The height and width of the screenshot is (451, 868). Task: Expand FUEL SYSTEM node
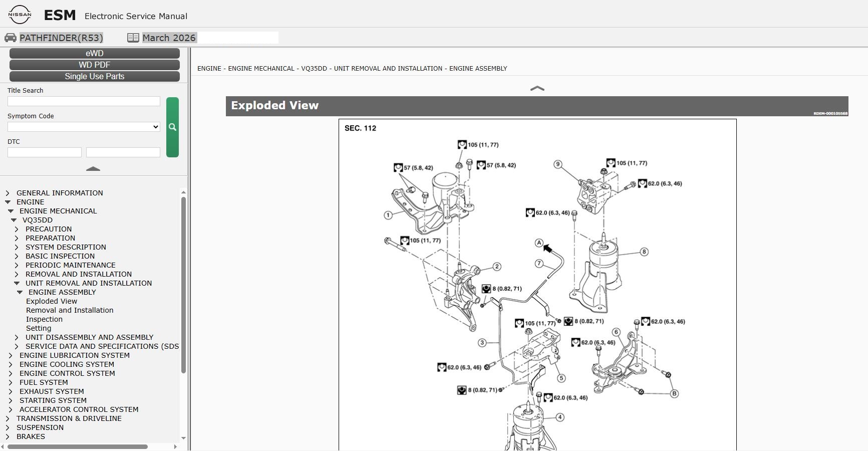tap(11, 382)
